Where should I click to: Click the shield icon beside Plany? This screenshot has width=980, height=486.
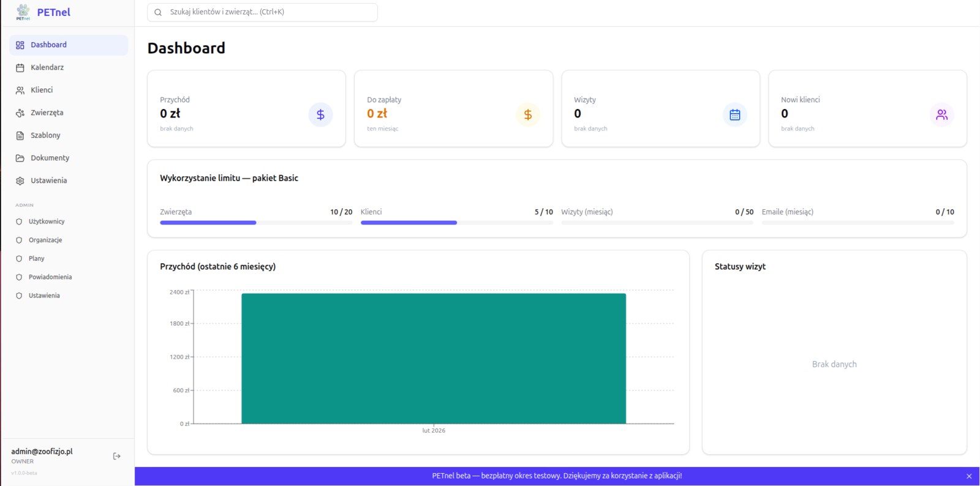click(19, 258)
